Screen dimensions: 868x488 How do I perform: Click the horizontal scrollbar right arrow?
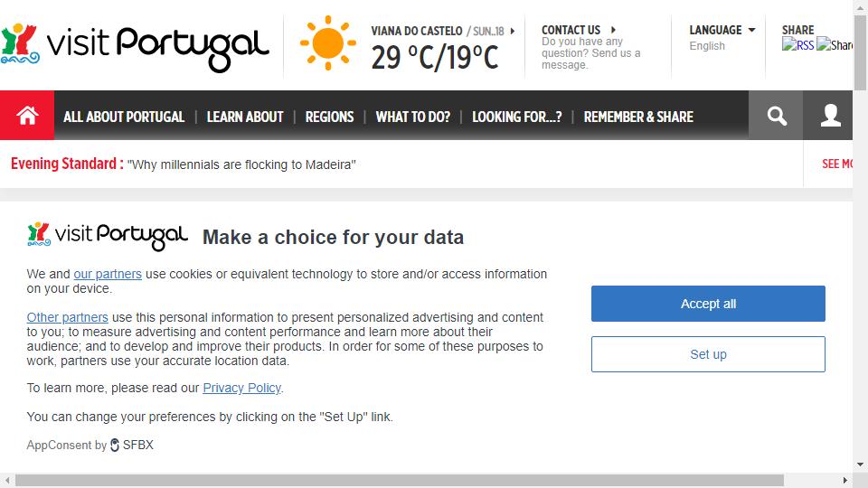844,480
